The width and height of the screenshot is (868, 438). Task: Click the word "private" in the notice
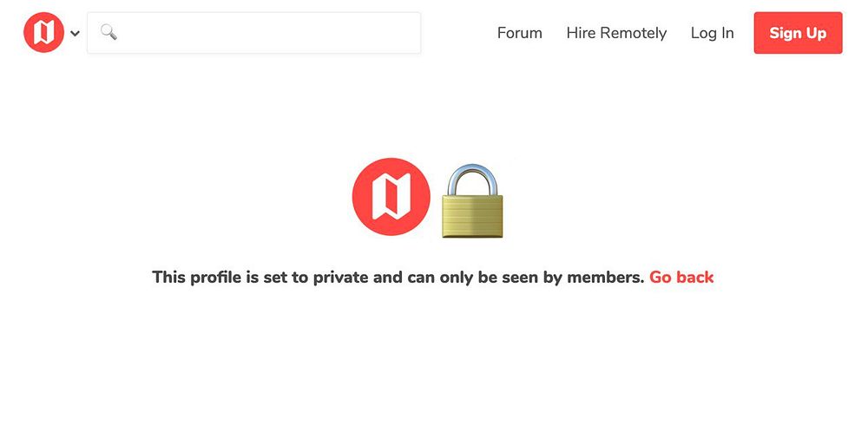[x=345, y=278]
